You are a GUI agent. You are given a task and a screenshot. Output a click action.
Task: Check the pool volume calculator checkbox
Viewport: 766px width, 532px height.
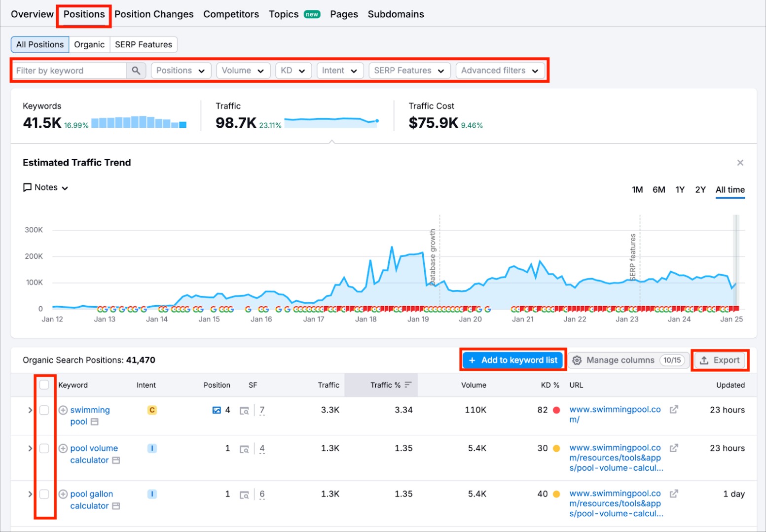pos(44,448)
